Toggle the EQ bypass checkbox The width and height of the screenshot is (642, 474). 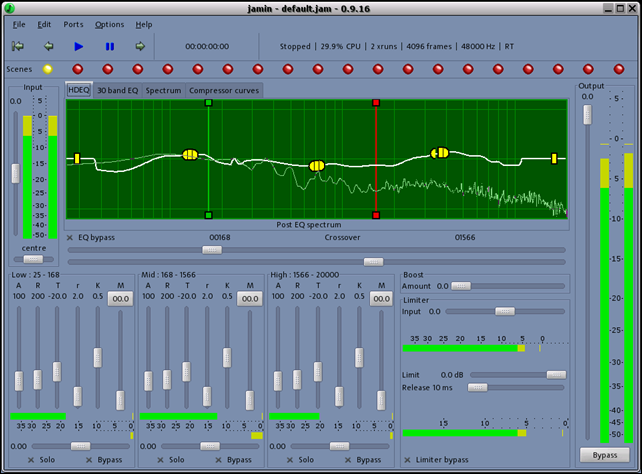(x=70, y=238)
